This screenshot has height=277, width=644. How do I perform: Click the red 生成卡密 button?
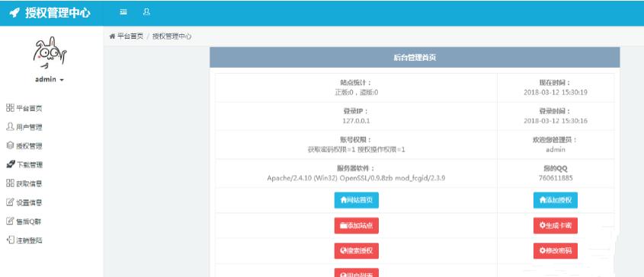tap(556, 226)
